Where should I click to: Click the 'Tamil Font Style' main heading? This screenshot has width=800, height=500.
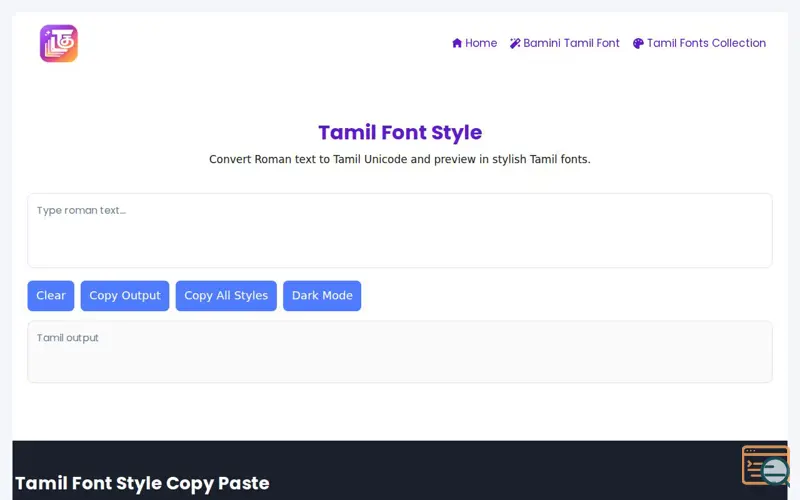(400, 133)
